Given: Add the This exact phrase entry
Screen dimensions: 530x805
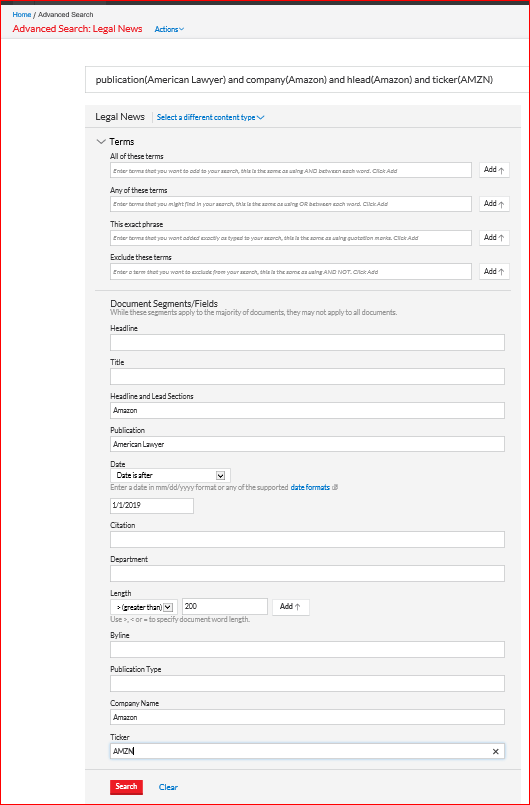Looking at the screenshot, I should click(495, 238).
